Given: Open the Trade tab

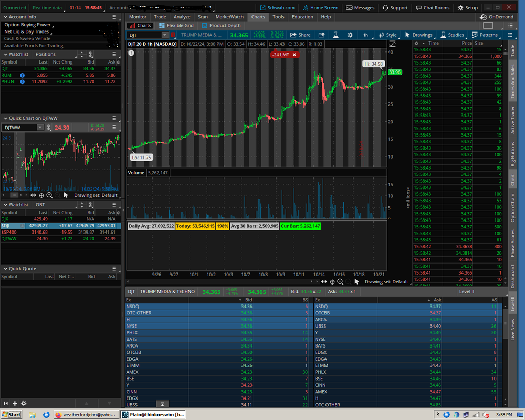Looking at the screenshot, I should coord(160,17).
